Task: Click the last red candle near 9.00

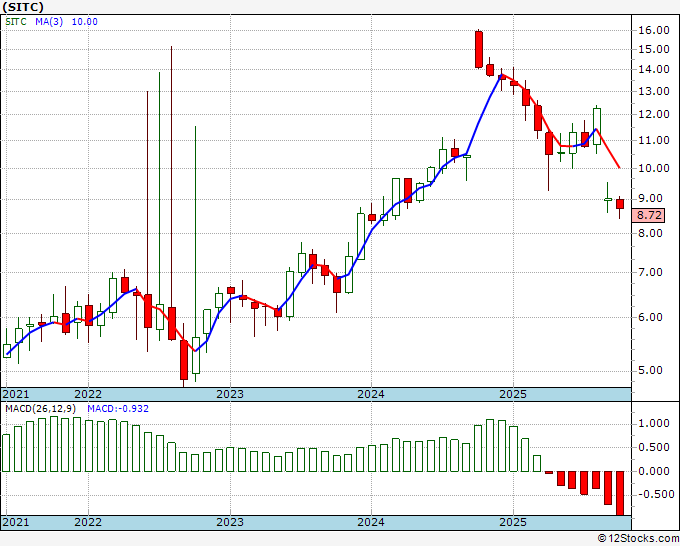Action: 620,204
